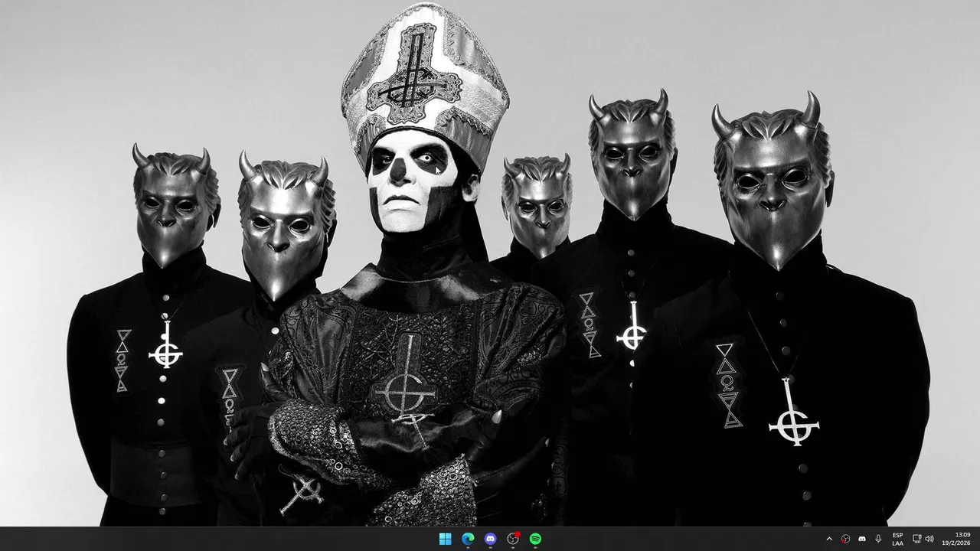Open the ESP LAA language switcher

(x=897, y=539)
